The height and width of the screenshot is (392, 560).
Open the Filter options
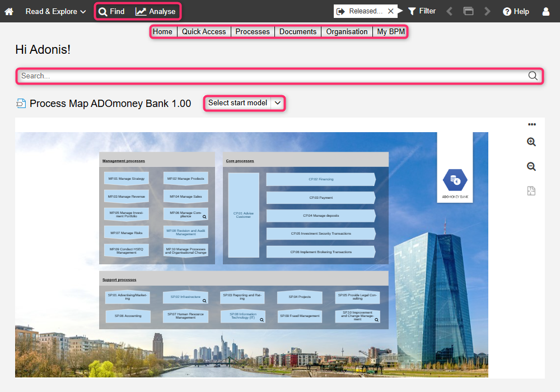422,11
